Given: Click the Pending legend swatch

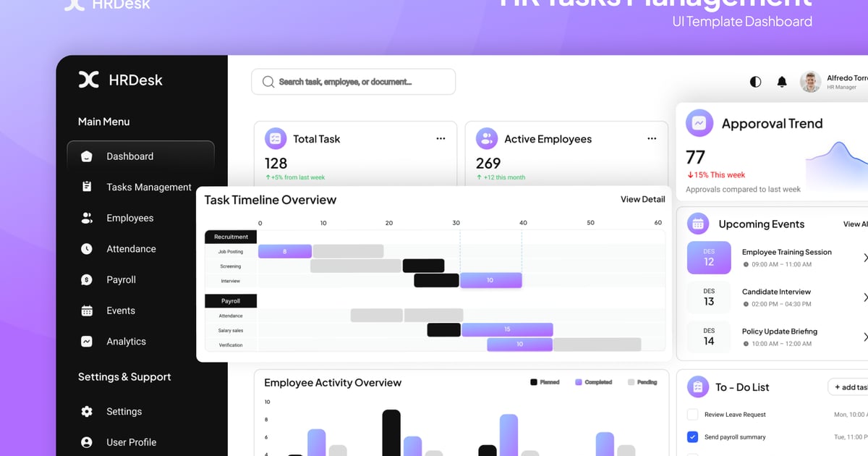Looking at the screenshot, I should [x=631, y=381].
